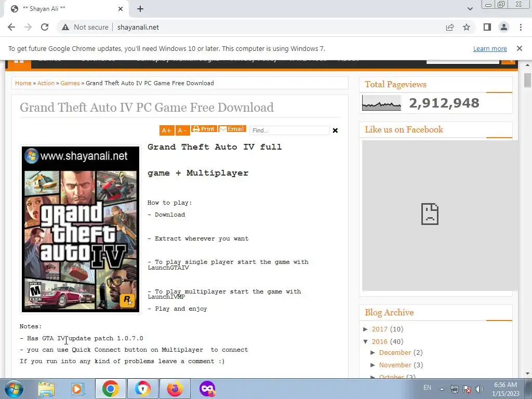Open the keyhole app next to Chrome
This screenshot has height=399, width=532.
pyautogui.click(x=143, y=389)
